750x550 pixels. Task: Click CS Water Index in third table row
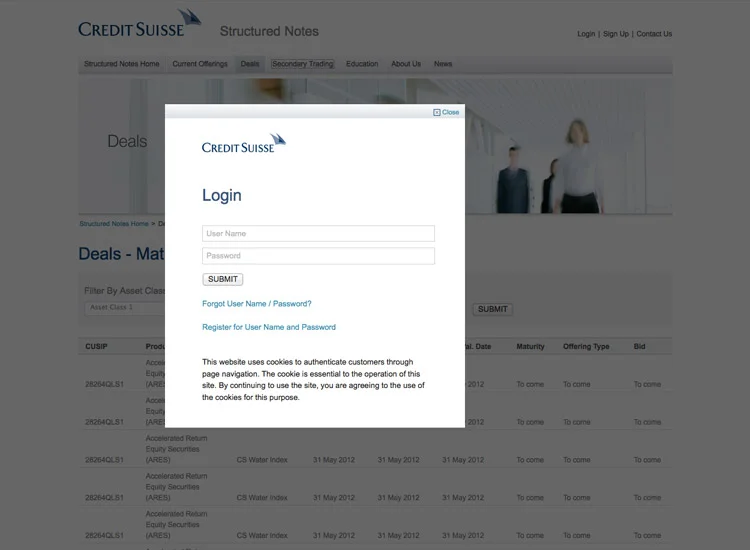(262, 460)
